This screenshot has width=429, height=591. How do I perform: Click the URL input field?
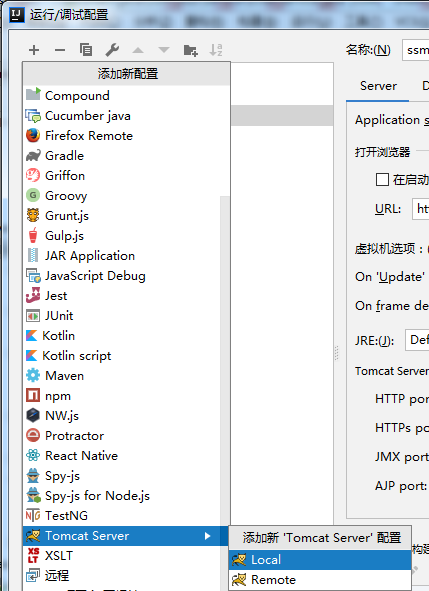pyautogui.click(x=420, y=208)
